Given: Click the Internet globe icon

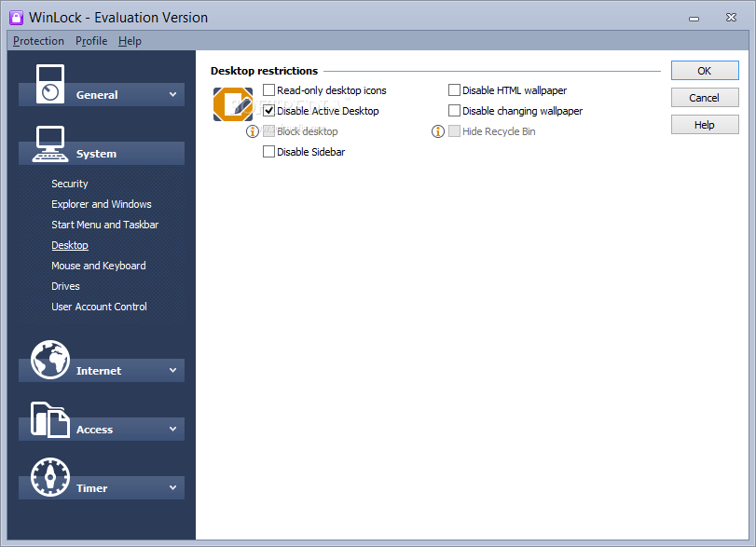Looking at the screenshot, I should [50, 360].
